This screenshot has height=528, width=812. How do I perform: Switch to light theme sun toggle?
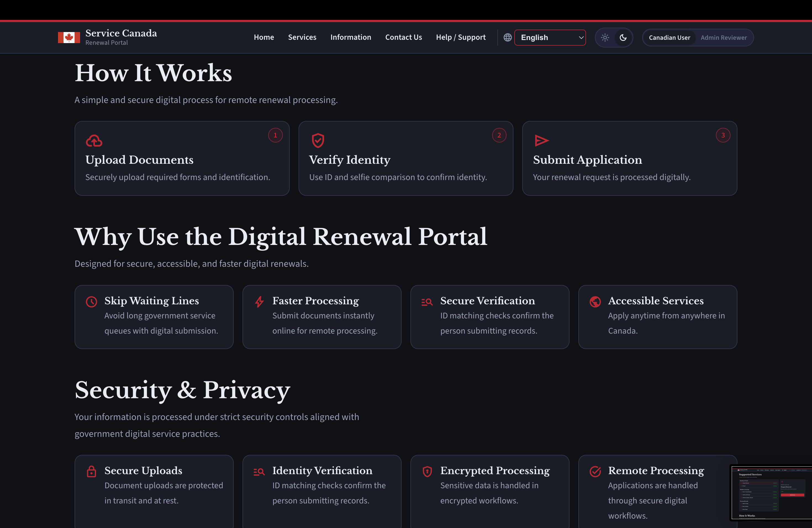(605, 38)
